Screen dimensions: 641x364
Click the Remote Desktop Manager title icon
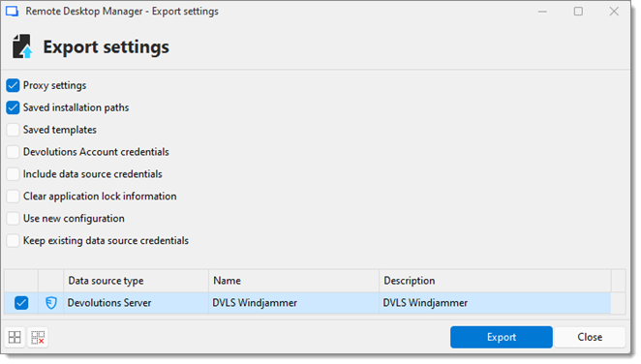[12, 11]
